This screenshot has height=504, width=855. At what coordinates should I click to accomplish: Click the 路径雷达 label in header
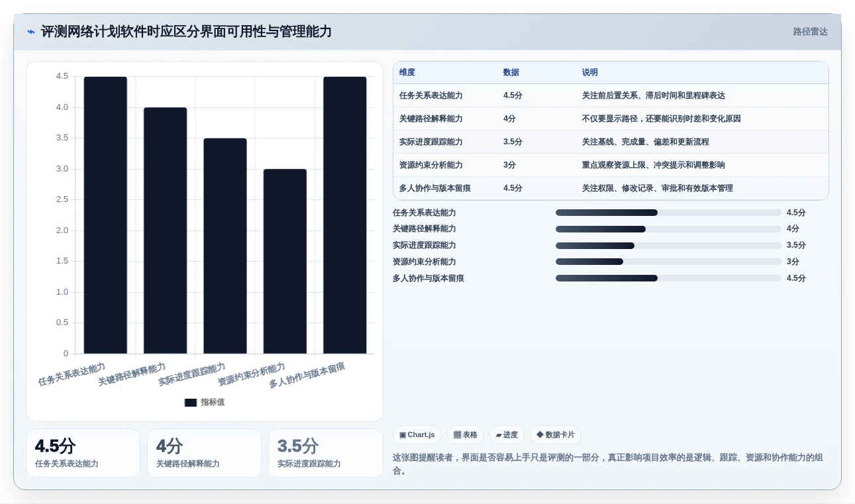click(x=810, y=32)
